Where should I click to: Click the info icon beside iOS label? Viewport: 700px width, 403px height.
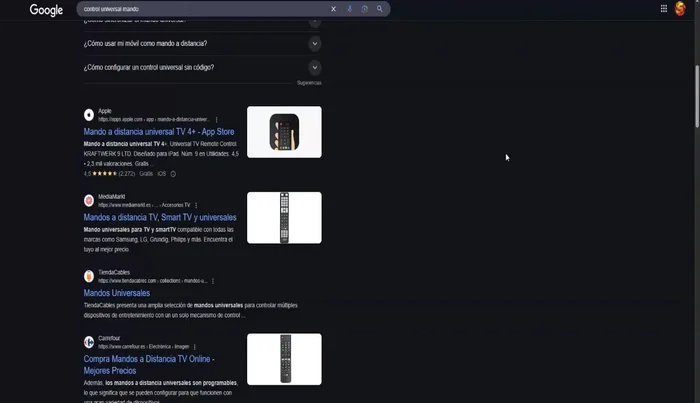(173, 174)
